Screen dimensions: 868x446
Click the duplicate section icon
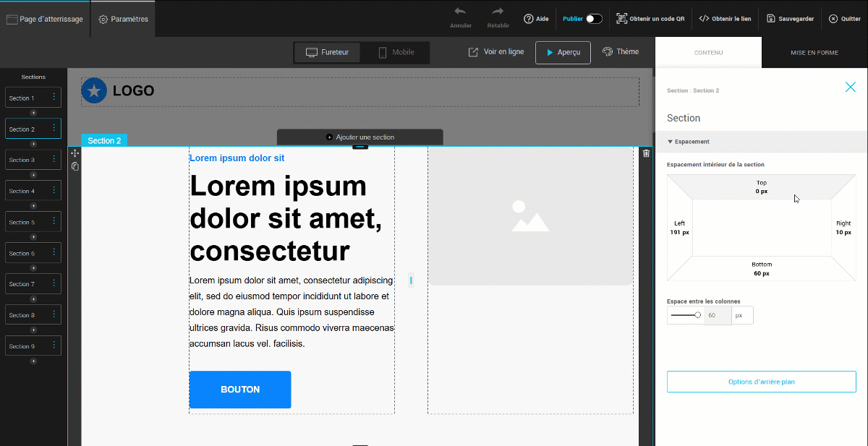click(x=75, y=166)
